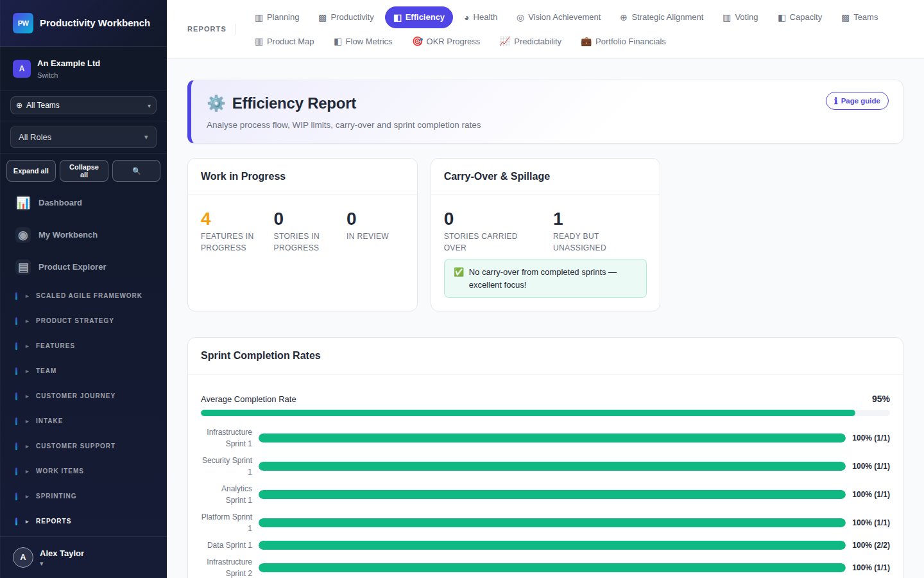Click the Expand all button
Viewport: 924px width, 578px height.
pyautogui.click(x=31, y=171)
